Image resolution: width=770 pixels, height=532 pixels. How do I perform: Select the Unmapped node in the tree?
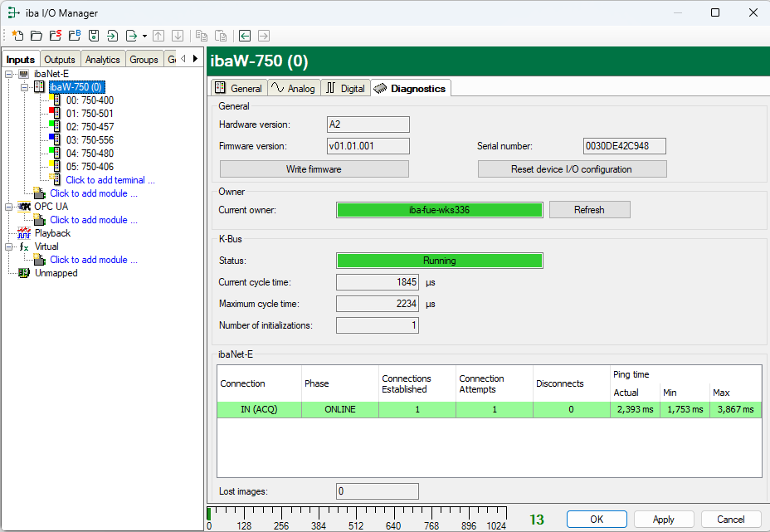coord(56,273)
